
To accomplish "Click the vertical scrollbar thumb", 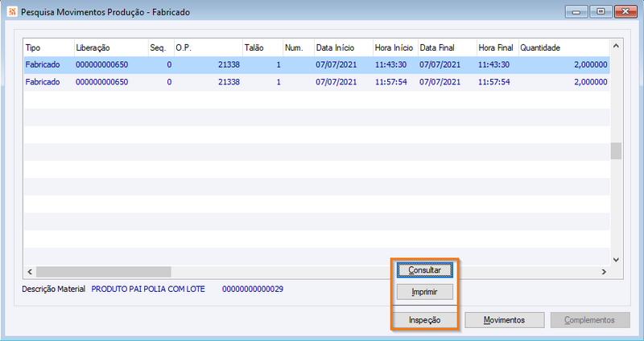I will tap(616, 150).
